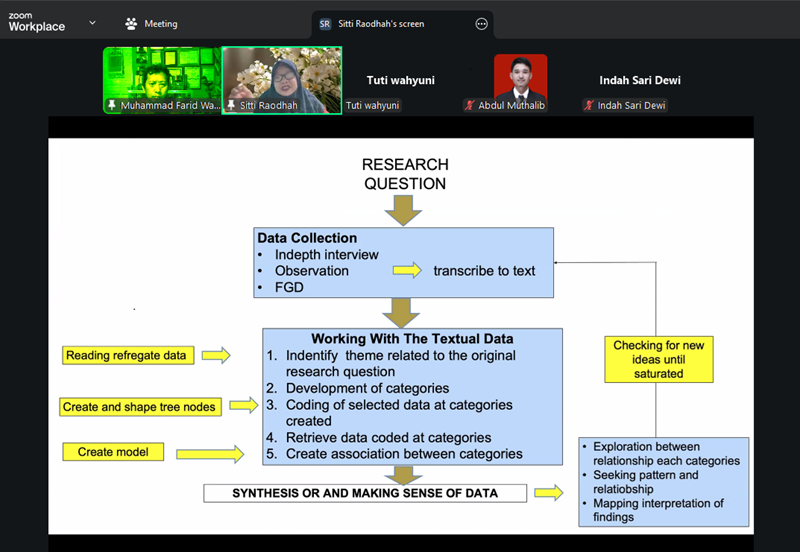Screen dimensions: 800x552
Task: Open the Zoom Workplace dropdown chevron
Action: click(x=92, y=23)
